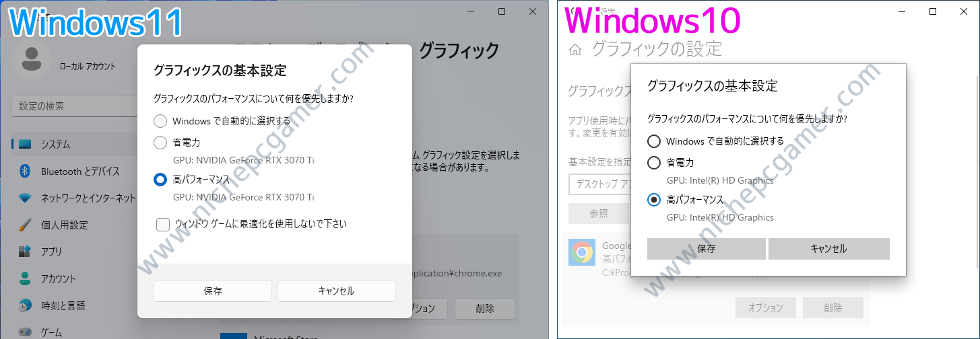Maximize the Windows 10 settings window
Viewport: 980px width, 339px height.
[933, 11]
